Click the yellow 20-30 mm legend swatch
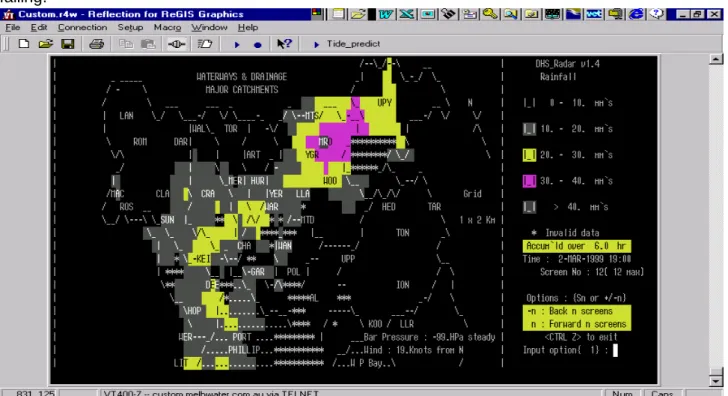 (529, 155)
